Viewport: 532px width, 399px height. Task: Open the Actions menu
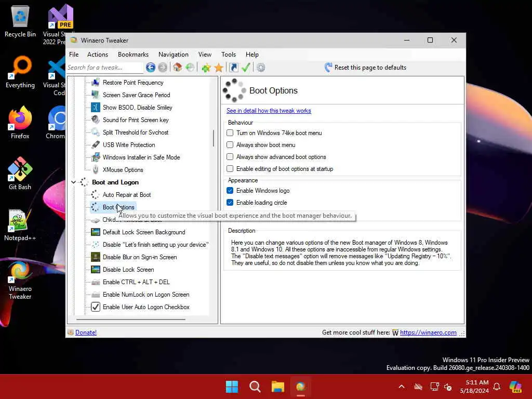(x=98, y=54)
